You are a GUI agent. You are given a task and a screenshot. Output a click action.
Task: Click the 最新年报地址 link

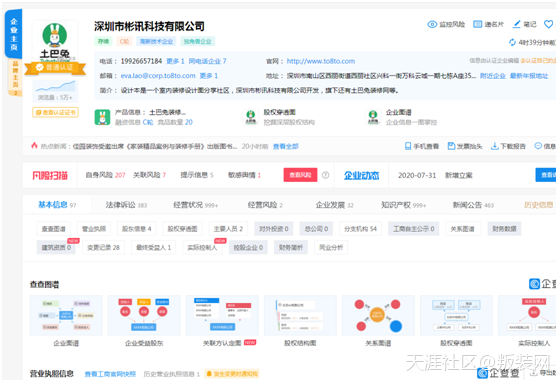click(529, 76)
